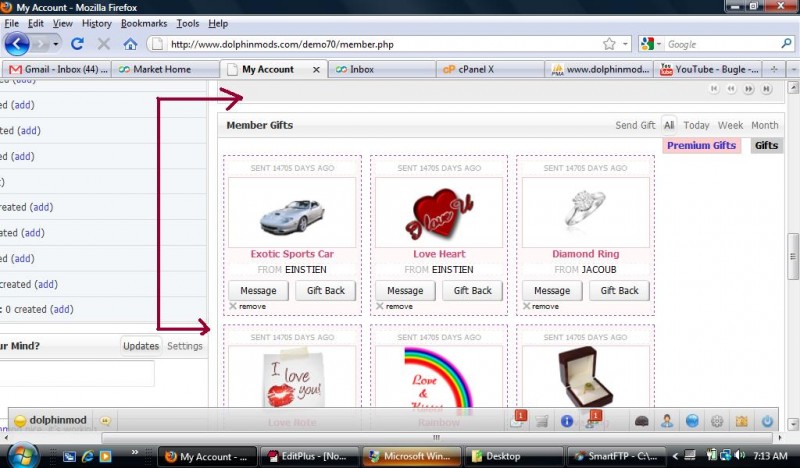The width and height of the screenshot is (800, 468).
Task: Message sender of Exotic Sports Car
Action: pos(258,290)
